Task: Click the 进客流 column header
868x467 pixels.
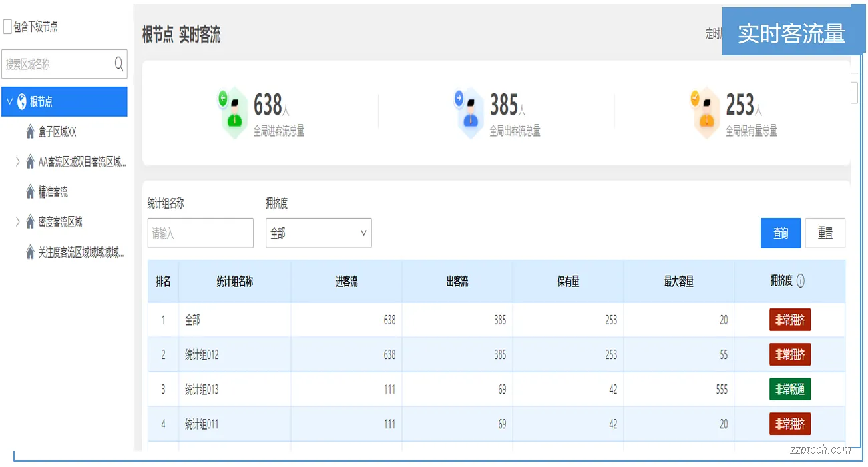Action: (x=346, y=282)
